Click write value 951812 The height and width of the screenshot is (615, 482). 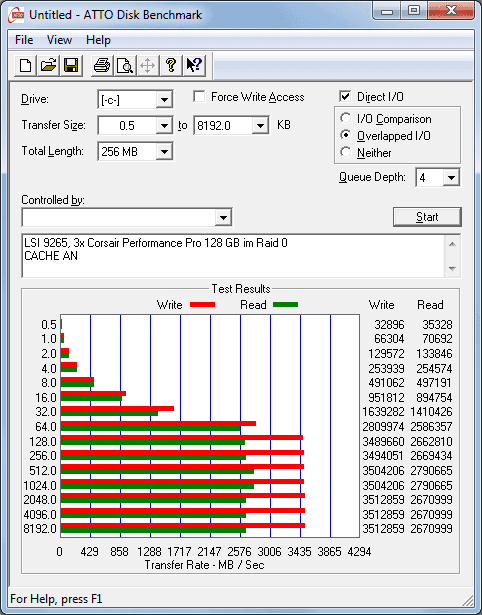click(386, 398)
